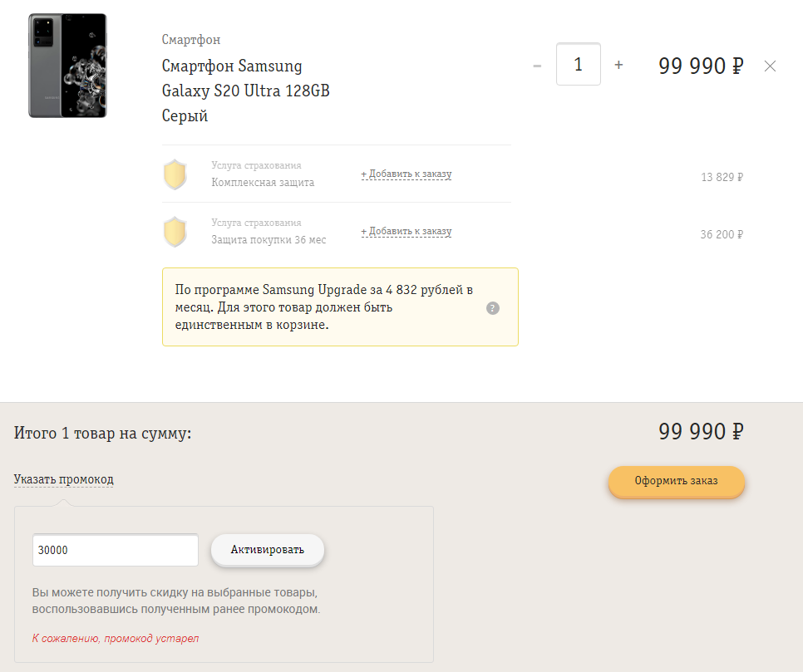Image resolution: width=803 pixels, height=672 pixels.
Task: Remove Samsung Galaxy S20 from cart
Action: click(x=770, y=66)
